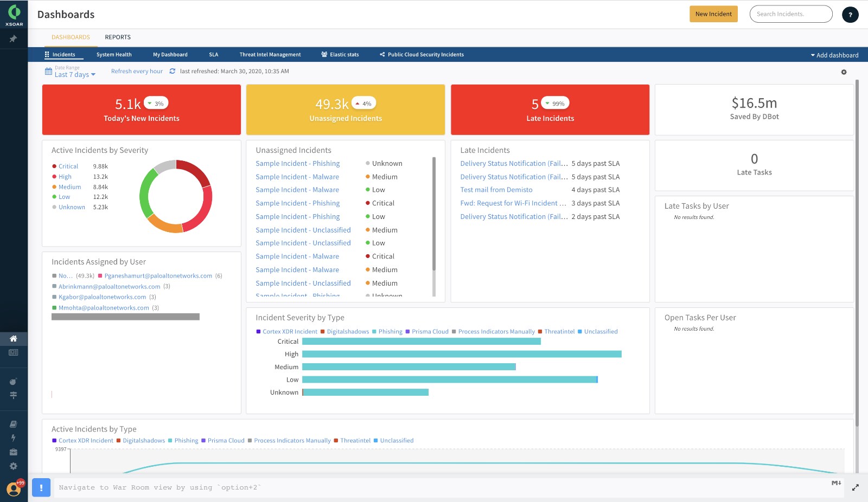Screen dimensions: 868x502
Task: Open the lightning bolt icon in the sidebar
Action: (14, 438)
